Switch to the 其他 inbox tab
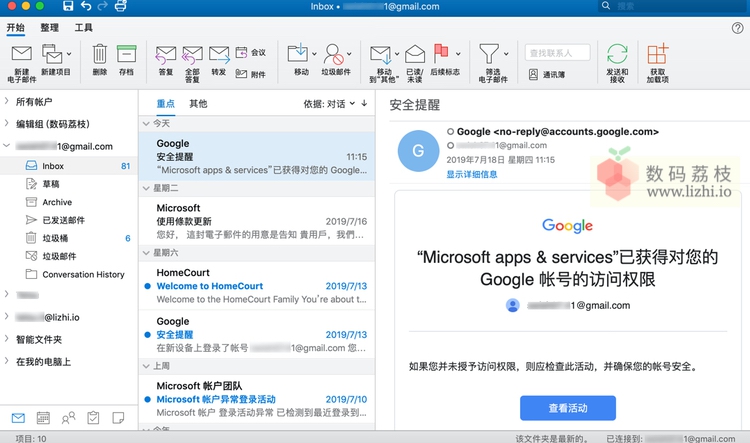750x443 pixels. point(198,103)
